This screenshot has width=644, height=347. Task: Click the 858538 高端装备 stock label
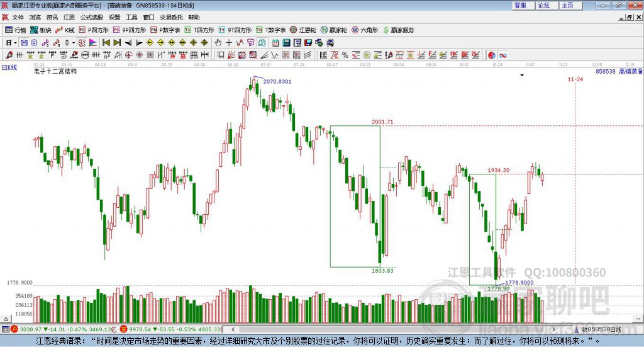(x=619, y=71)
